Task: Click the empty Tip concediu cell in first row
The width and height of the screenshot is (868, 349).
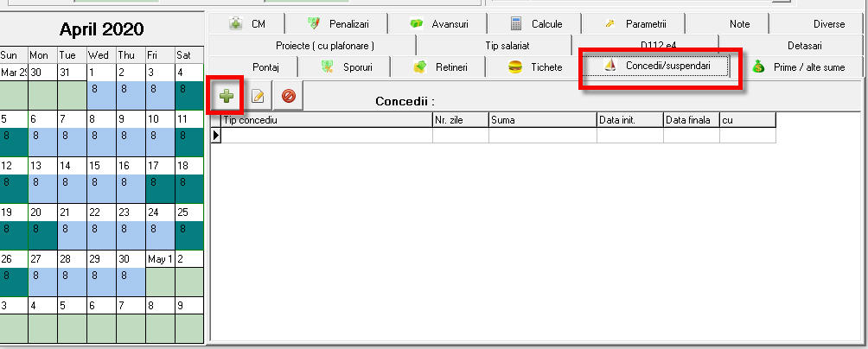Action: pyautogui.click(x=326, y=136)
